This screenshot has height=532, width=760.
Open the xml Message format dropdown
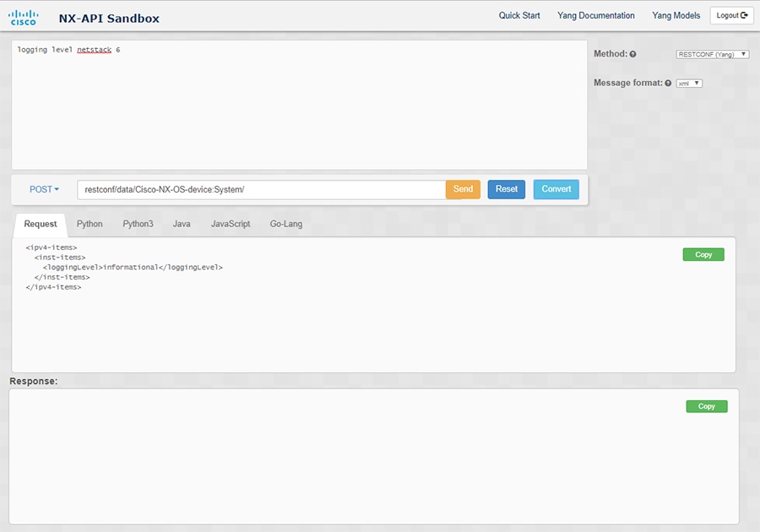click(689, 83)
